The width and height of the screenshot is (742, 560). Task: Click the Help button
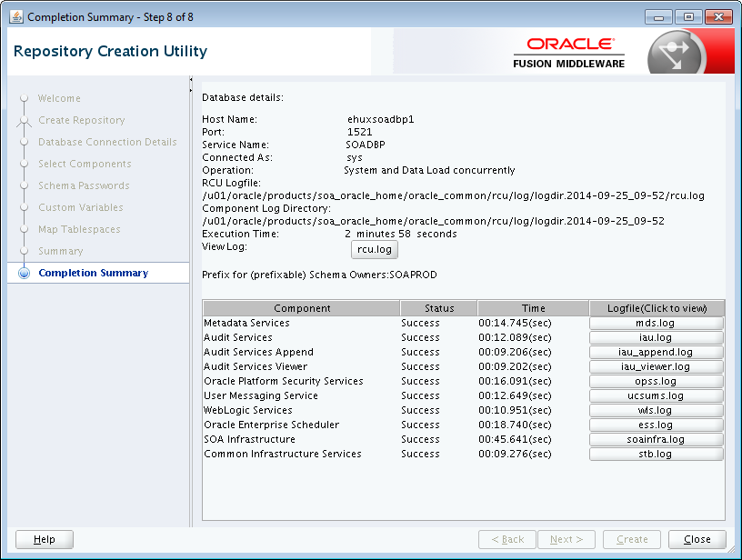coord(44,538)
